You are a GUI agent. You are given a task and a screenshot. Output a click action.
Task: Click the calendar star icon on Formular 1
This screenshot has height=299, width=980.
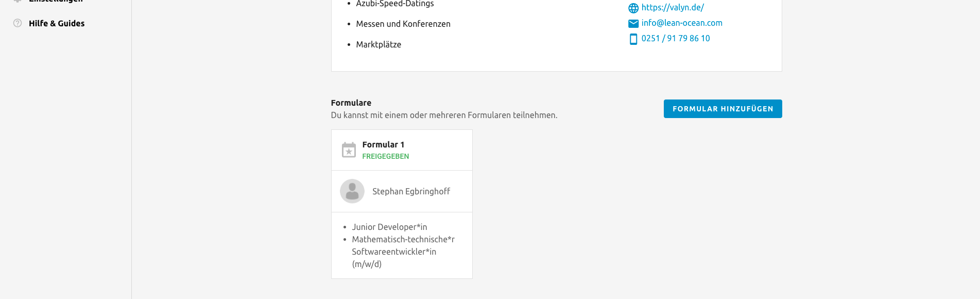pyautogui.click(x=349, y=150)
